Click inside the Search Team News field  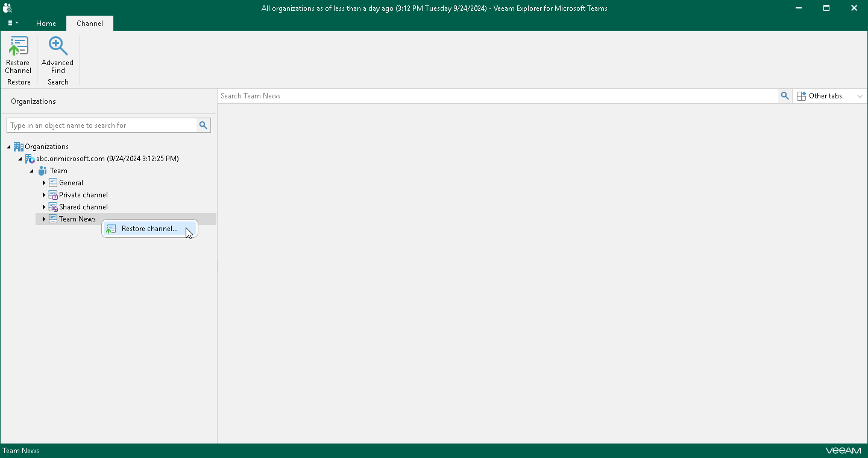(x=422, y=95)
